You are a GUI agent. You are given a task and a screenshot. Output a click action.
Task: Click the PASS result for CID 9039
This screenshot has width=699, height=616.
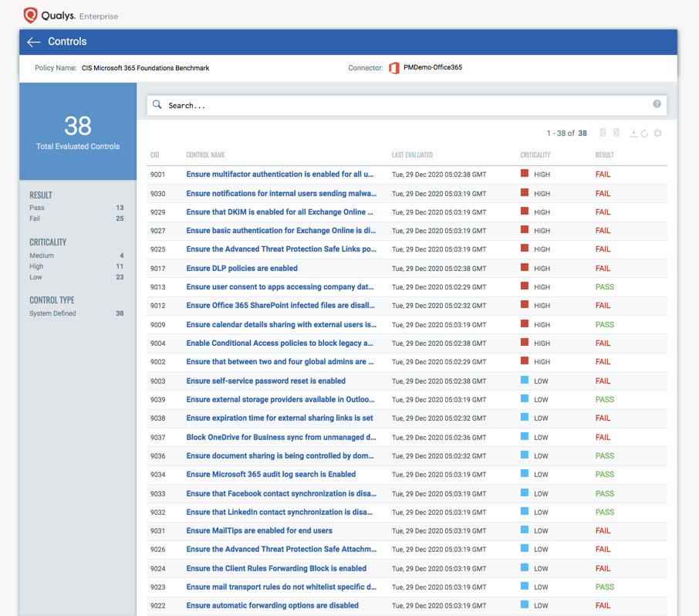click(x=605, y=400)
